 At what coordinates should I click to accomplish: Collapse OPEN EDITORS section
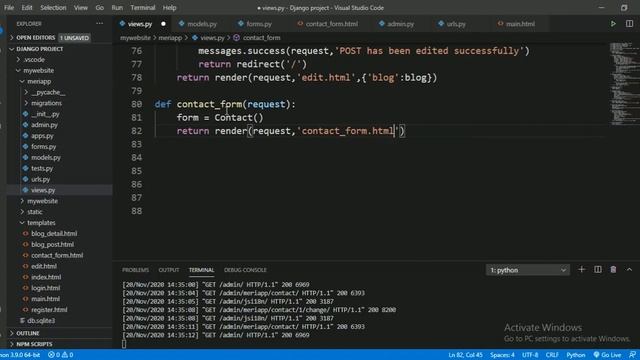coord(36,38)
